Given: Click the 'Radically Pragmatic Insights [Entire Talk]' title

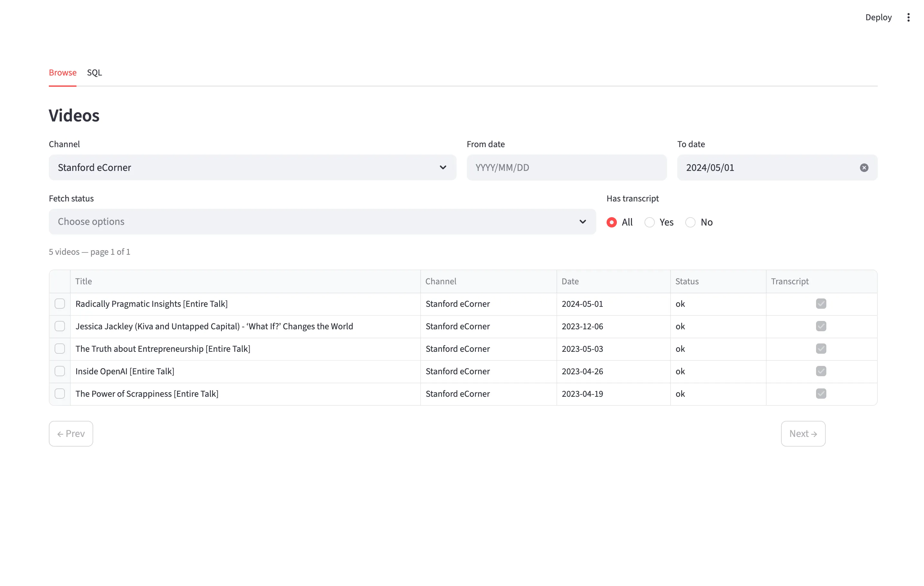Looking at the screenshot, I should (x=245, y=304).
